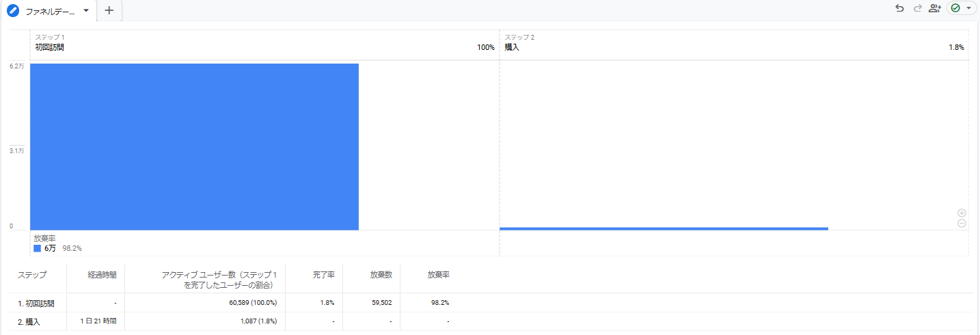Viewport: 980px width, 335px height.
Task: Add a new tab with plus icon
Action: (109, 10)
